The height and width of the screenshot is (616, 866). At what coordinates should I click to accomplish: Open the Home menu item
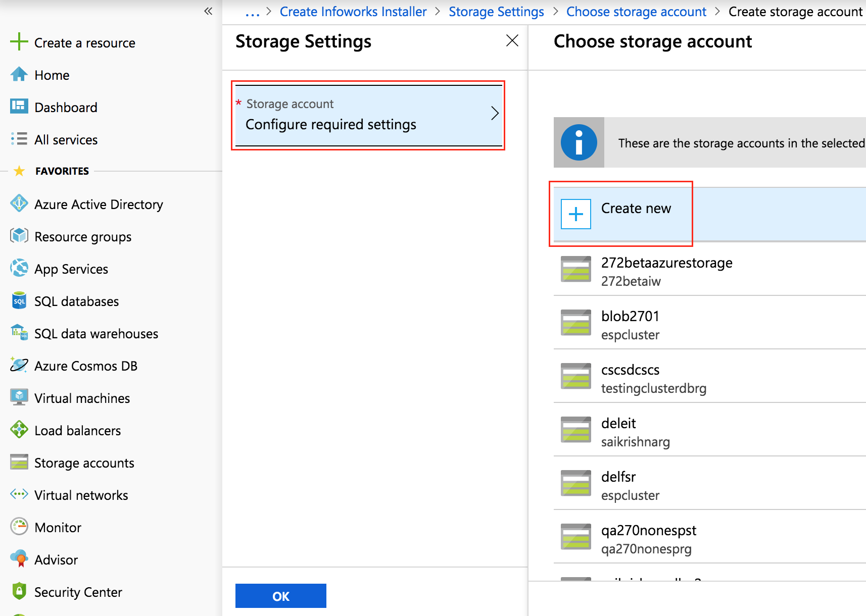coord(52,75)
